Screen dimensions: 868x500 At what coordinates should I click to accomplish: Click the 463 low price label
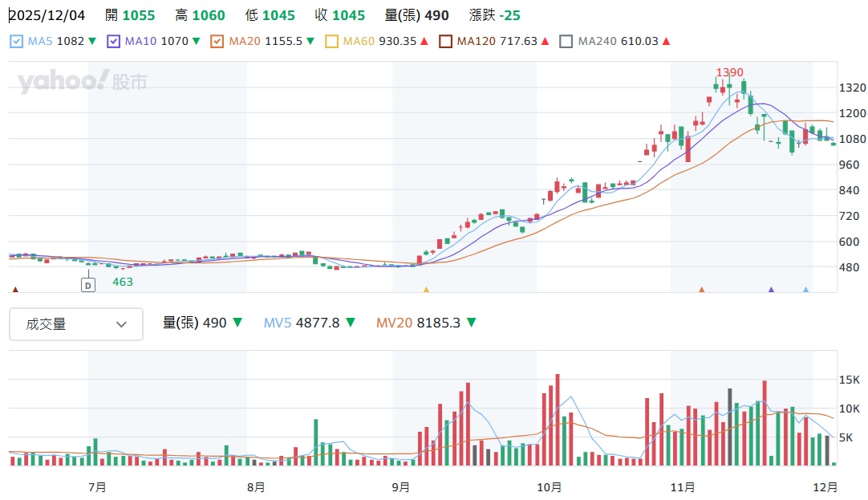(x=122, y=282)
